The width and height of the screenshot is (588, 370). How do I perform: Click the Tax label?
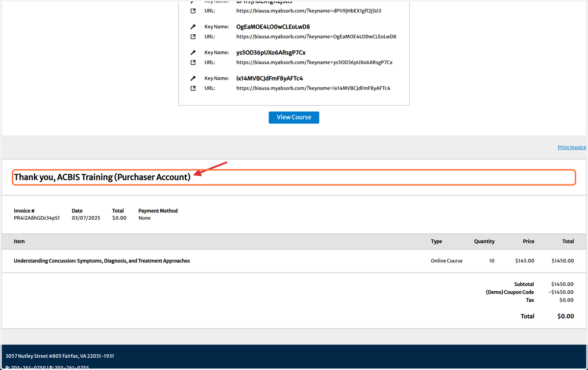coord(530,300)
